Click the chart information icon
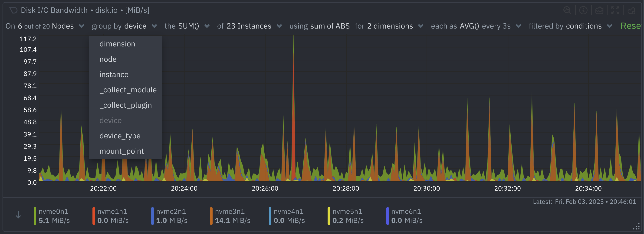 point(583,10)
